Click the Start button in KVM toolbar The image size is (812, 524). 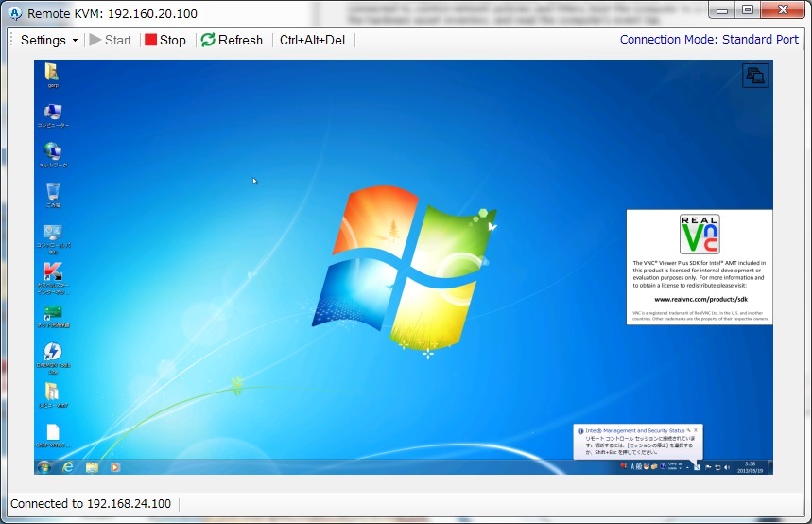coord(110,40)
